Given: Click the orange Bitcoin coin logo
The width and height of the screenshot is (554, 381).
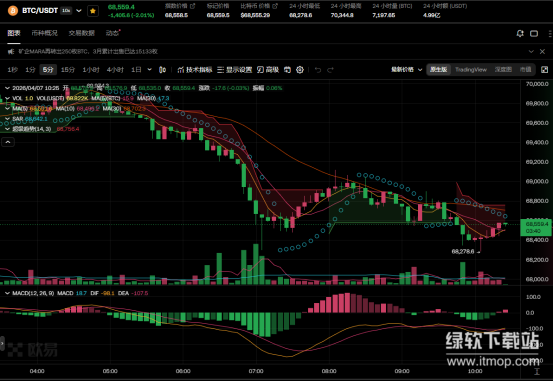Looking at the screenshot, I should point(13,11).
